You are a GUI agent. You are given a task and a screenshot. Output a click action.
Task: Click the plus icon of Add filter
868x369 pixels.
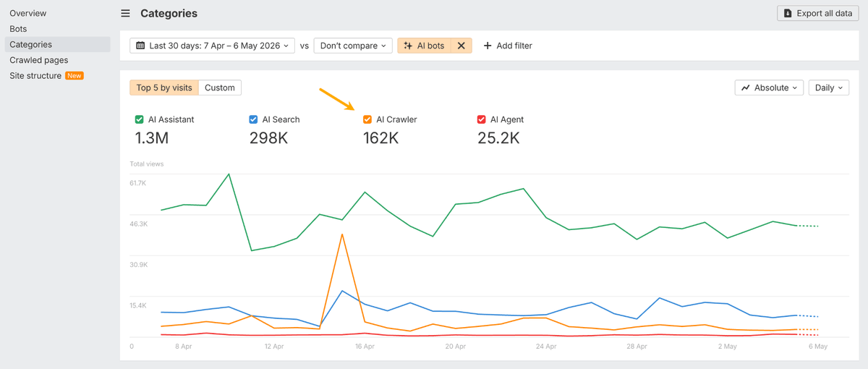[x=488, y=46]
